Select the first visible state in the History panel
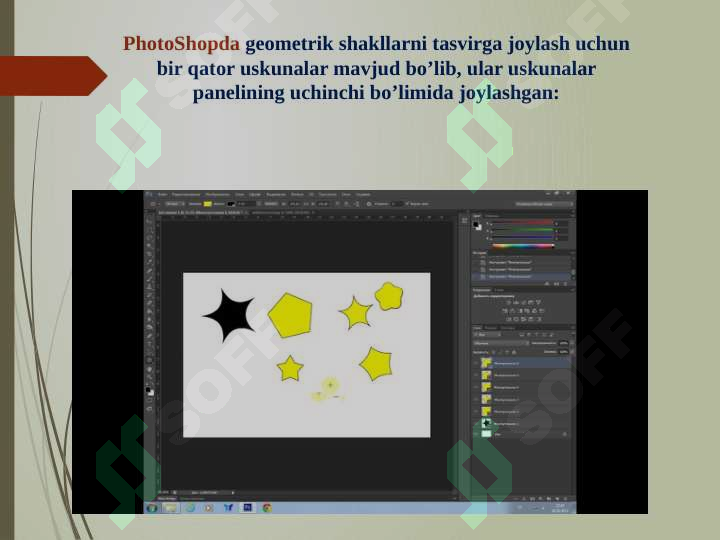This screenshot has height=540, width=720. (522, 263)
